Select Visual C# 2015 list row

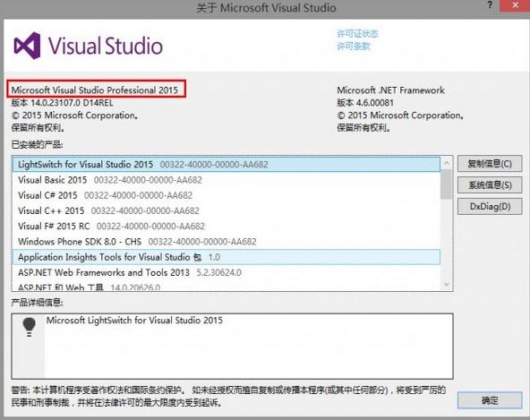(227, 195)
